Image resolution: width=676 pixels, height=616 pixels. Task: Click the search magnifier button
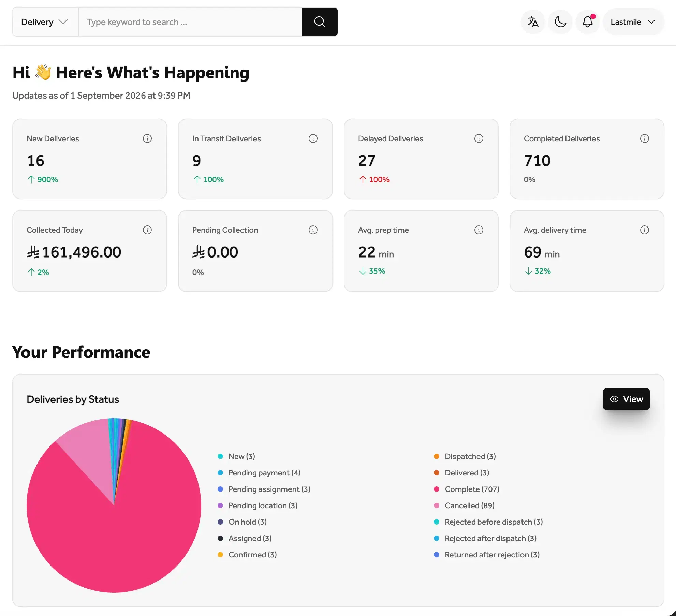click(x=320, y=22)
